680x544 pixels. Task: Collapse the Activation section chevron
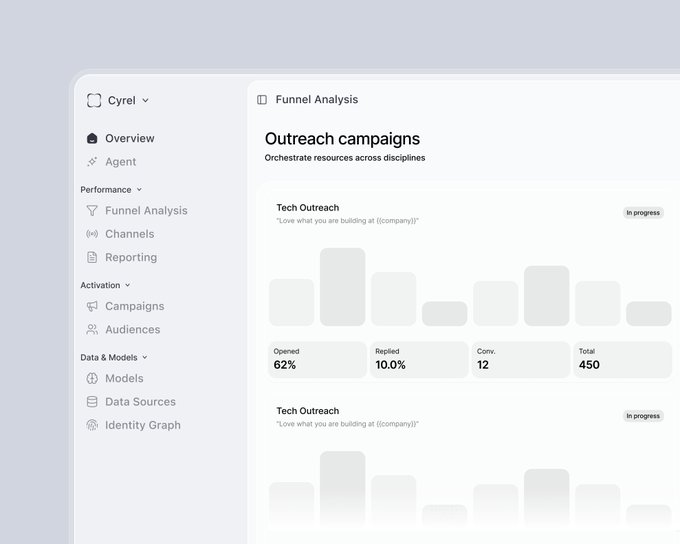128,285
